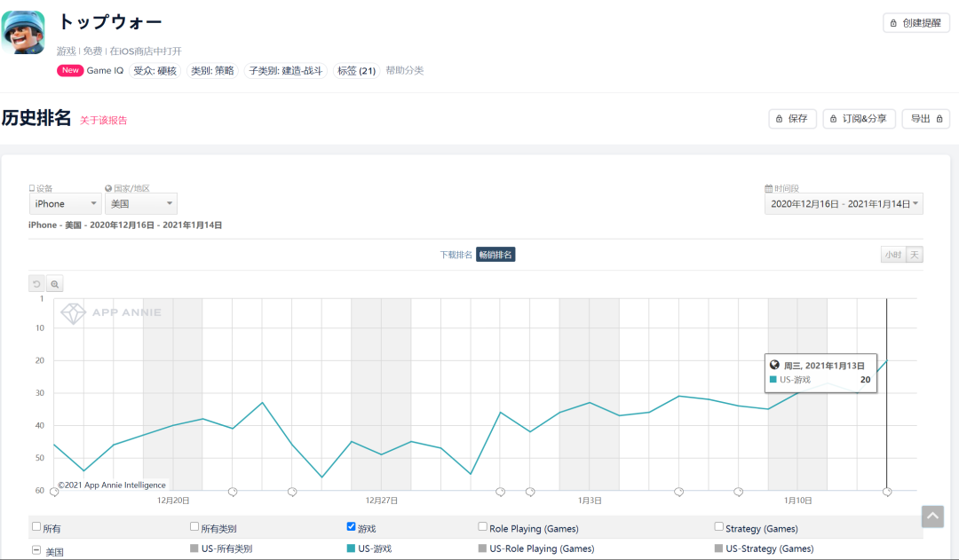Click the scroll-to-top arrow button

tap(932, 517)
